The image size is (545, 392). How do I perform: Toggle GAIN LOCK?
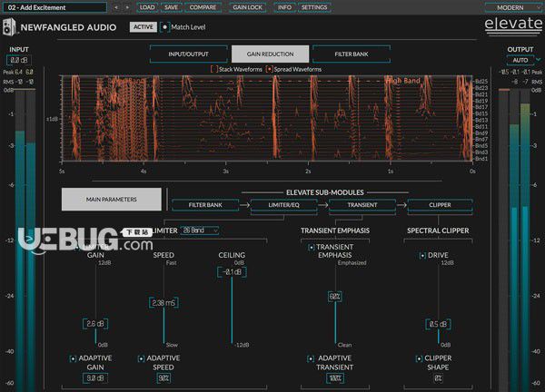(247, 7)
